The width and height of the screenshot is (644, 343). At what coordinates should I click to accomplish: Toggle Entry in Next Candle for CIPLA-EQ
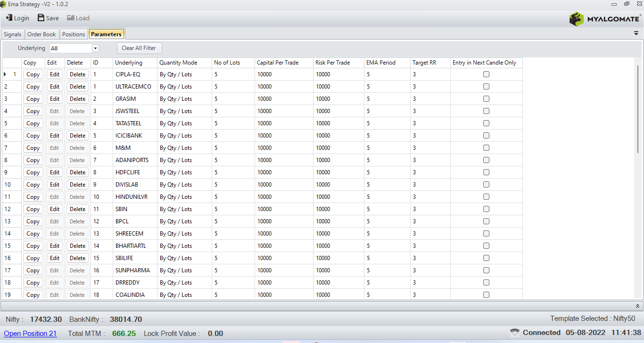pyautogui.click(x=486, y=74)
